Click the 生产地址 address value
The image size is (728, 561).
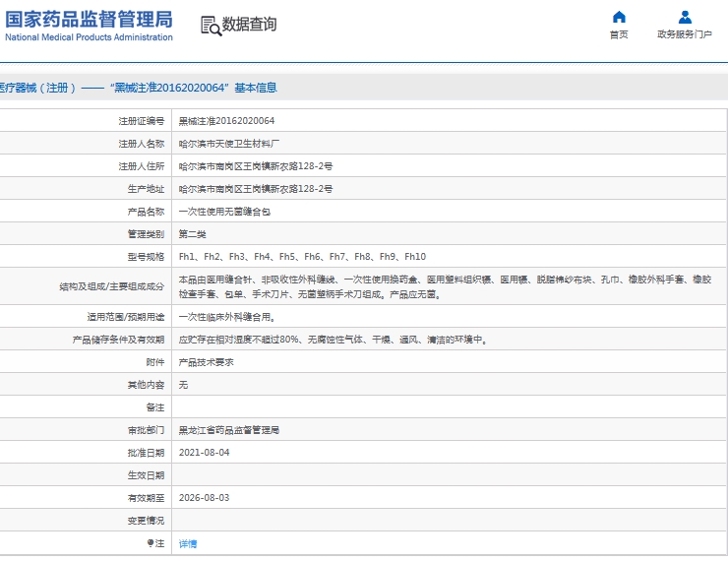256,189
